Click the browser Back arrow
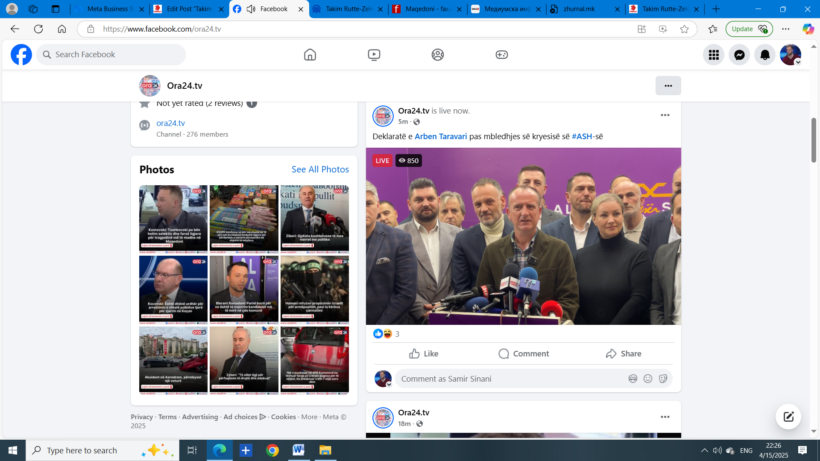 pos(15,29)
